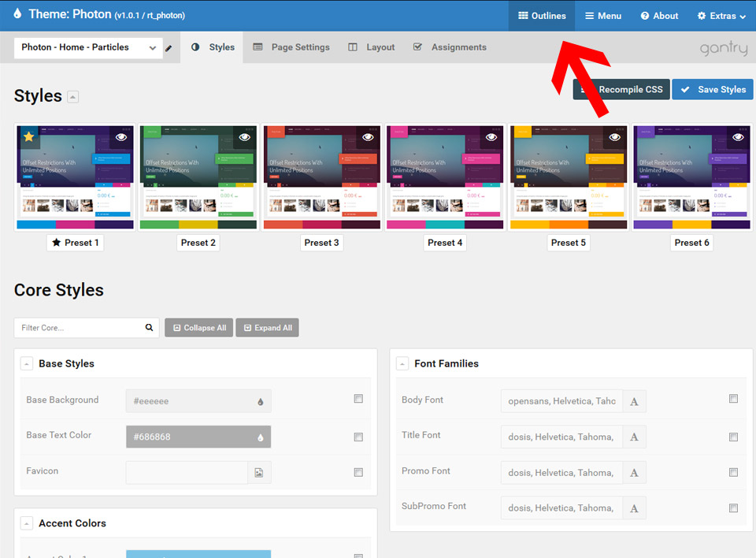
Task: Click the Base Text Color #686868 field
Action: (x=198, y=437)
